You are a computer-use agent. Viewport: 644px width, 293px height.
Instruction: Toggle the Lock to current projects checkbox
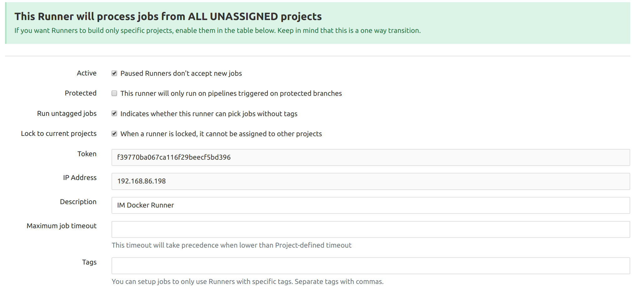point(114,134)
